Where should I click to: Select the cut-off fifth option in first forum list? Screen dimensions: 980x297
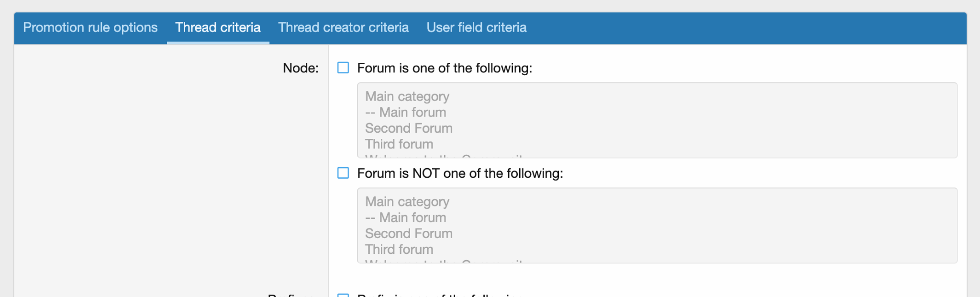[x=444, y=156]
